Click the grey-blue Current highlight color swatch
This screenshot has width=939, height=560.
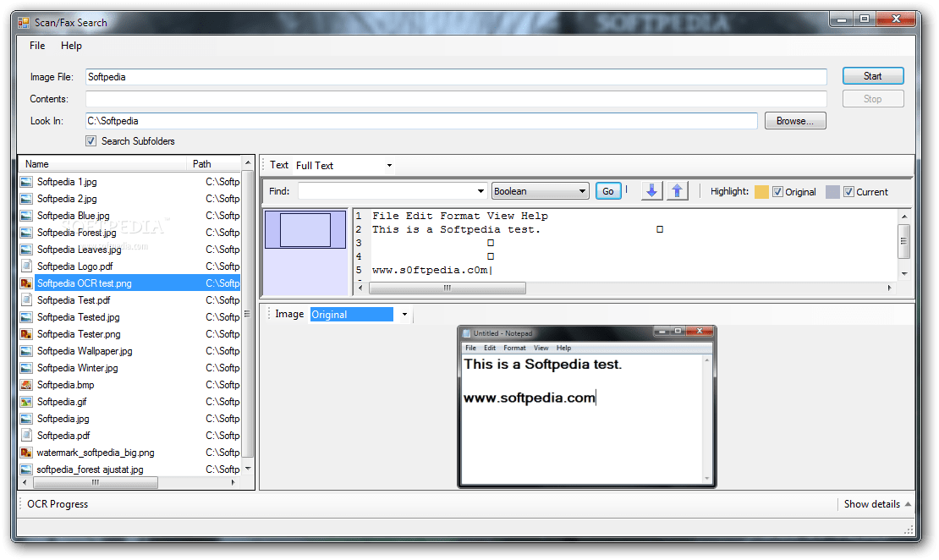832,192
